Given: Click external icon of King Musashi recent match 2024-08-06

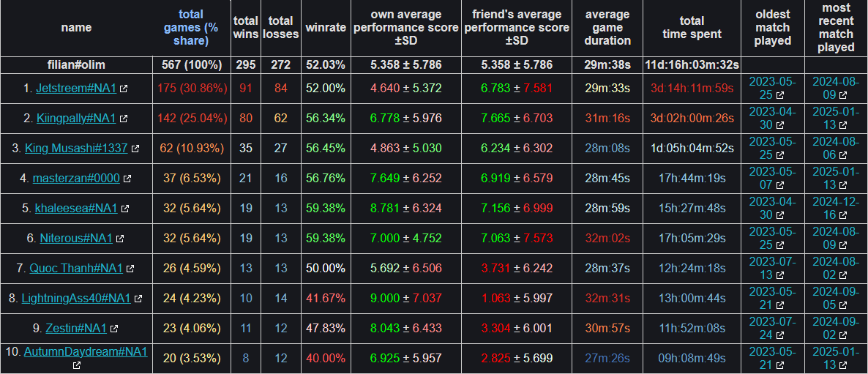Looking at the screenshot, I should (842, 155).
